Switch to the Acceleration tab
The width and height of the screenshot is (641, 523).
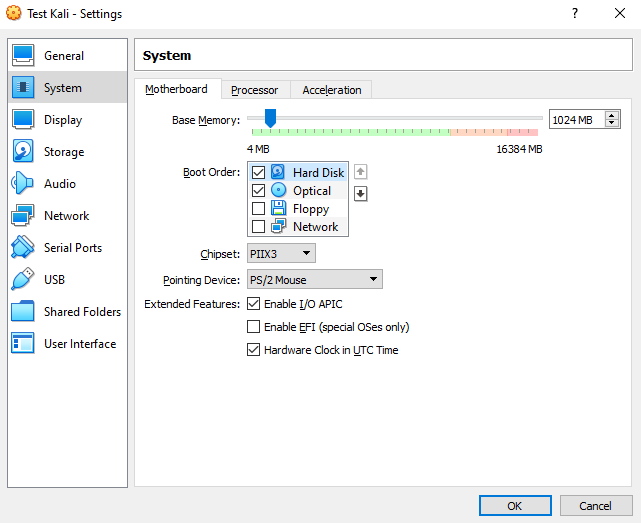click(331, 90)
